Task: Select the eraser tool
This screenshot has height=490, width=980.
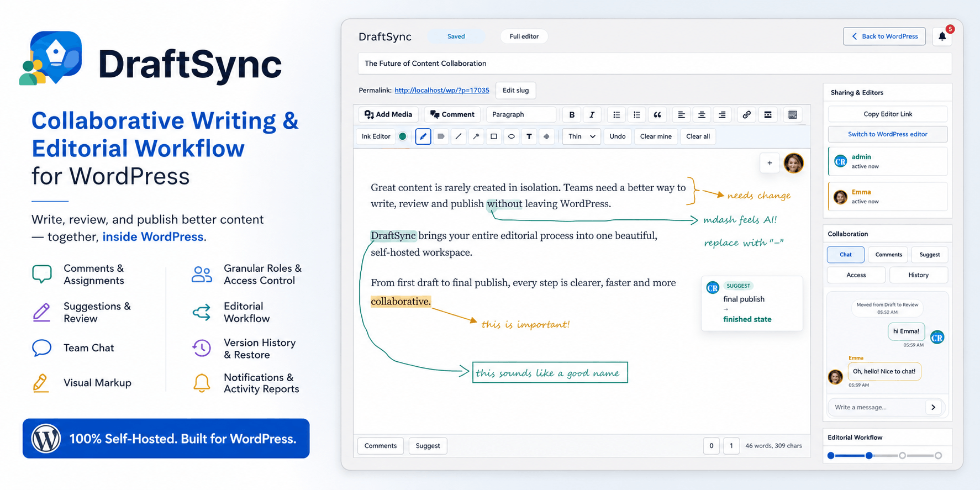Action: click(x=547, y=136)
